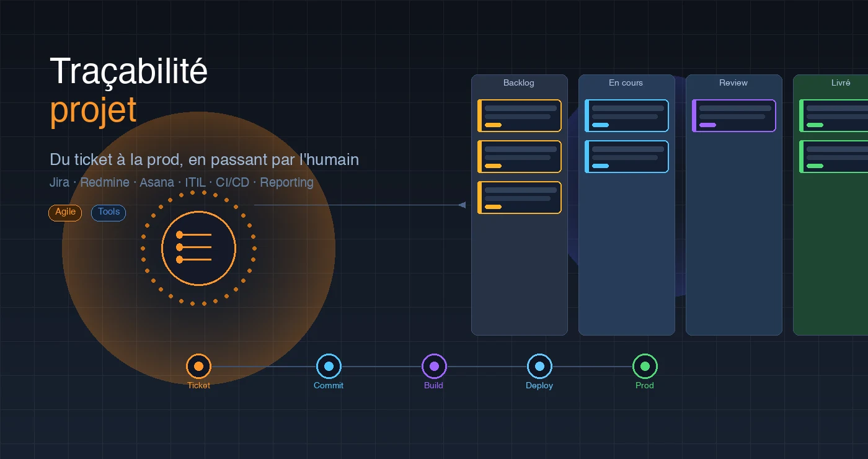
Task: Click the Livré column header
Action: (x=841, y=82)
